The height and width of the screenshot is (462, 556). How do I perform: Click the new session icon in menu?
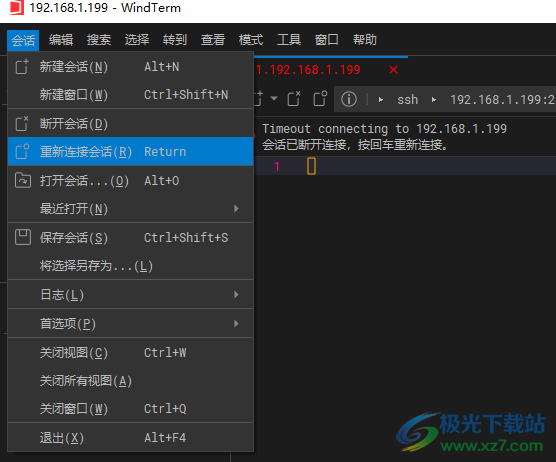22,66
